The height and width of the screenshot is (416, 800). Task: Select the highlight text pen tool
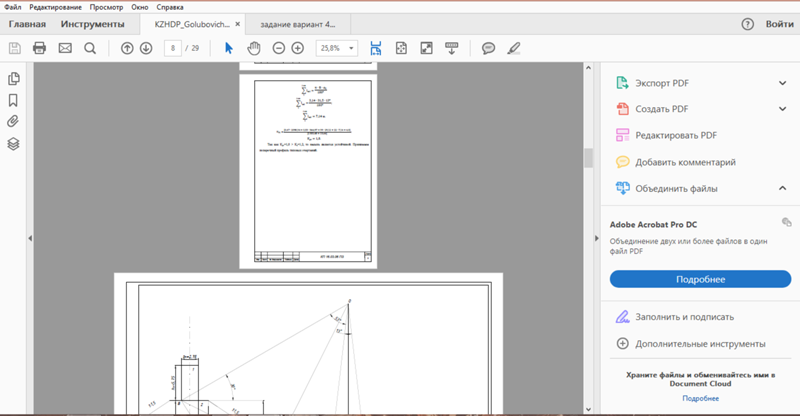coord(514,48)
